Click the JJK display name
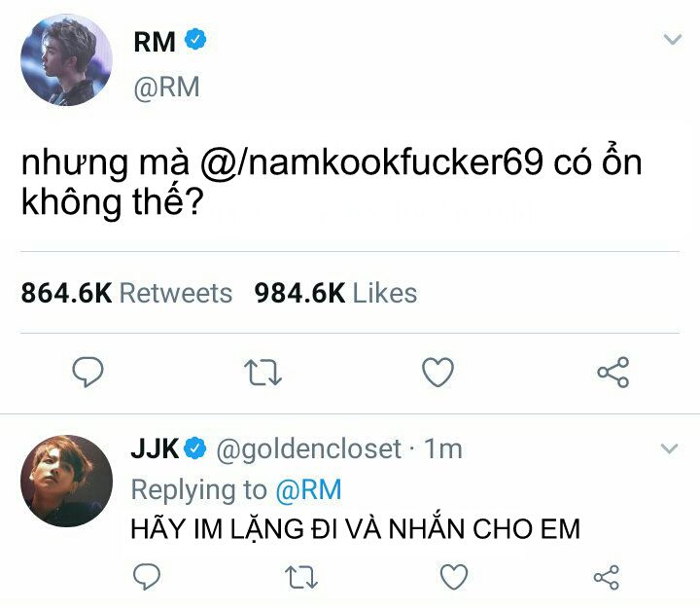The height and width of the screenshot is (609, 700). click(155, 448)
